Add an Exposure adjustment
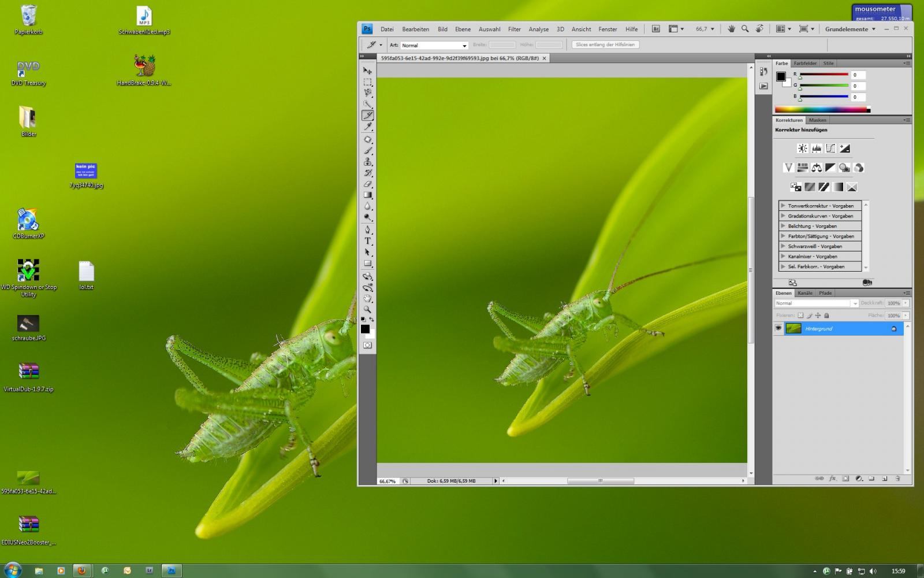Viewport: 924px width, 578px height. [844, 149]
